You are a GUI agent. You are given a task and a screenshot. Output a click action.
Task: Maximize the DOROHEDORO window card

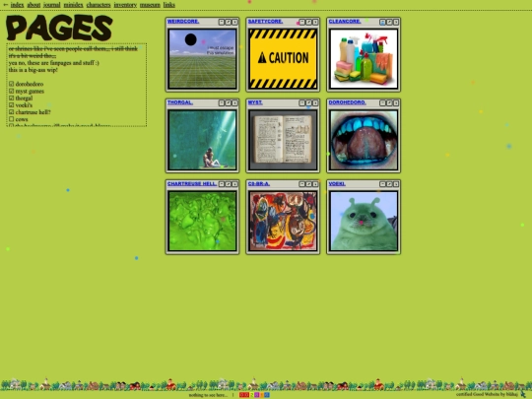tap(389, 102)
